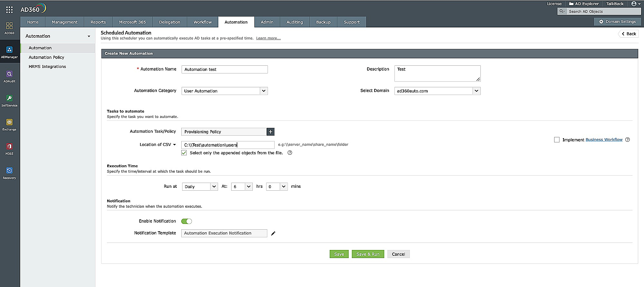Click the plus icon beside Provisioning Policy
Image resolution: width=644 pixels, height=287 pixels.
[x=270, y=132]
